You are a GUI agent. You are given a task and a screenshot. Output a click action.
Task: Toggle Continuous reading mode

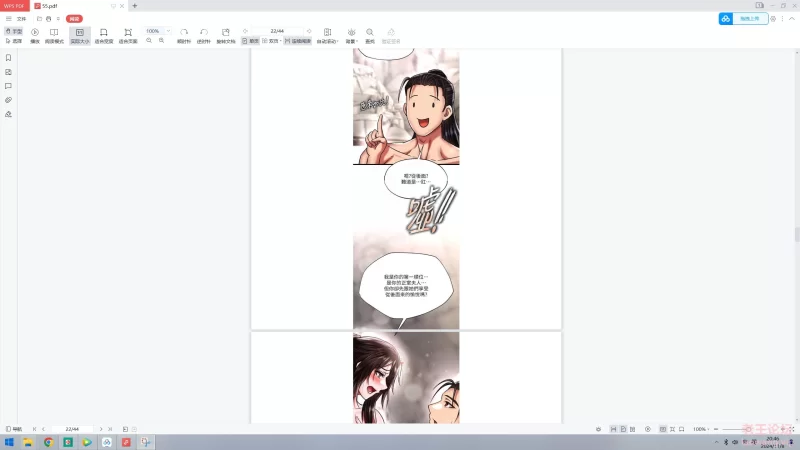pos(297,41)
